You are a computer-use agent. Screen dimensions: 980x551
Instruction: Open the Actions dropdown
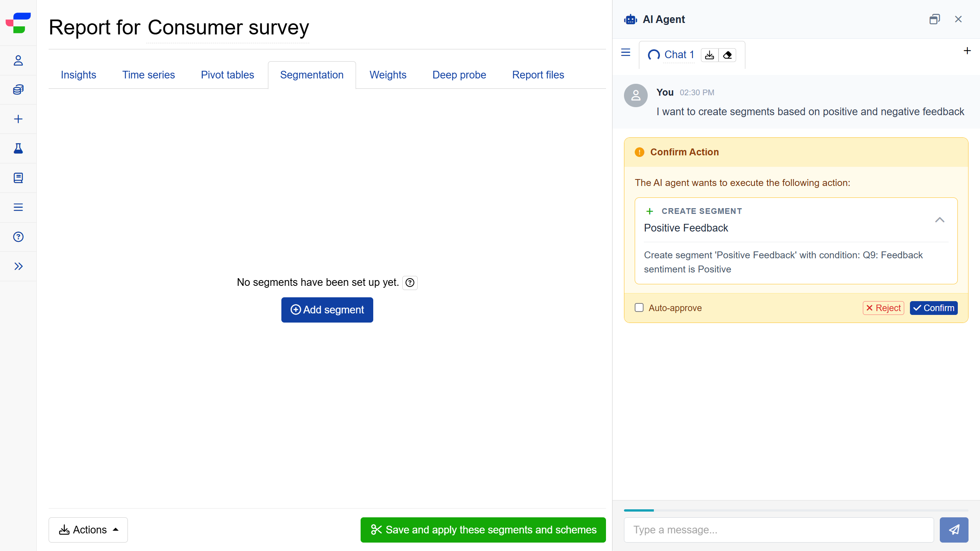88,530
